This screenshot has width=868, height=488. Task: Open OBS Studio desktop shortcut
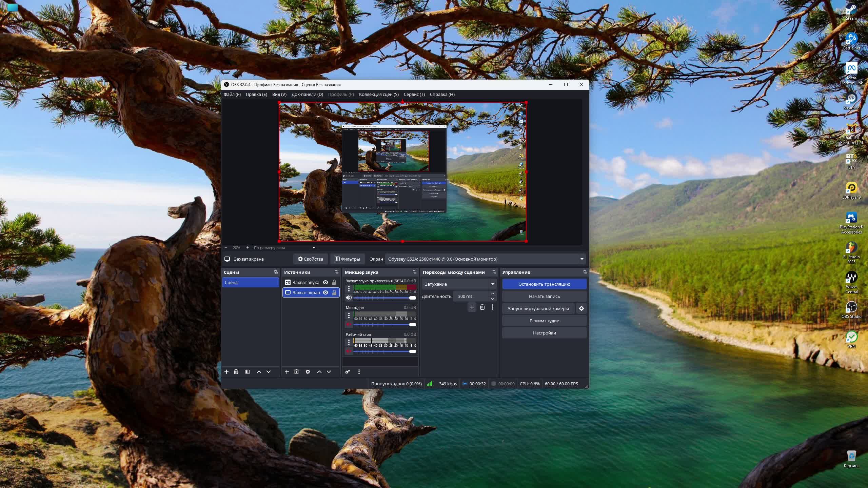point(851,307)
